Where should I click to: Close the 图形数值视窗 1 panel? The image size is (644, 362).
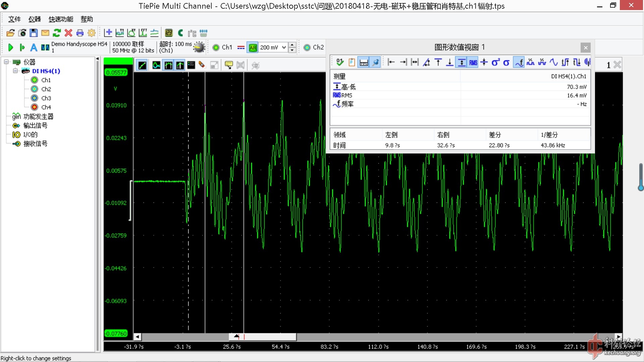point(586,48)
